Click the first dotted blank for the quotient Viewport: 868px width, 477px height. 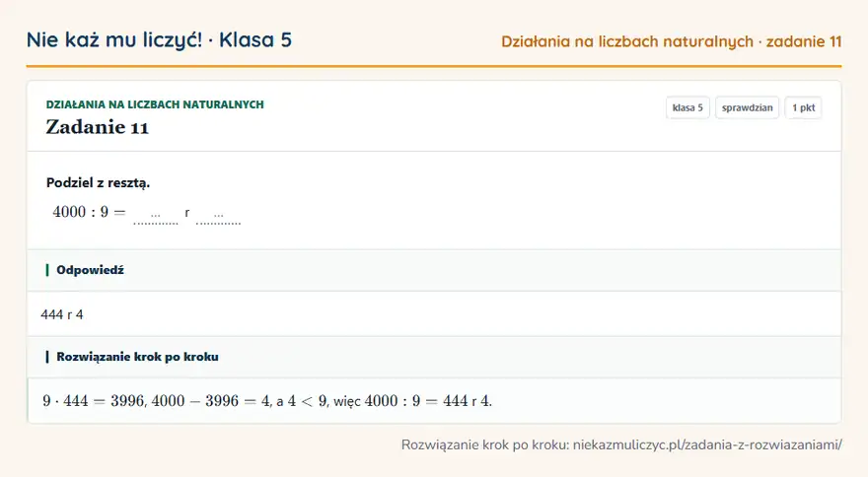(156, 215)
